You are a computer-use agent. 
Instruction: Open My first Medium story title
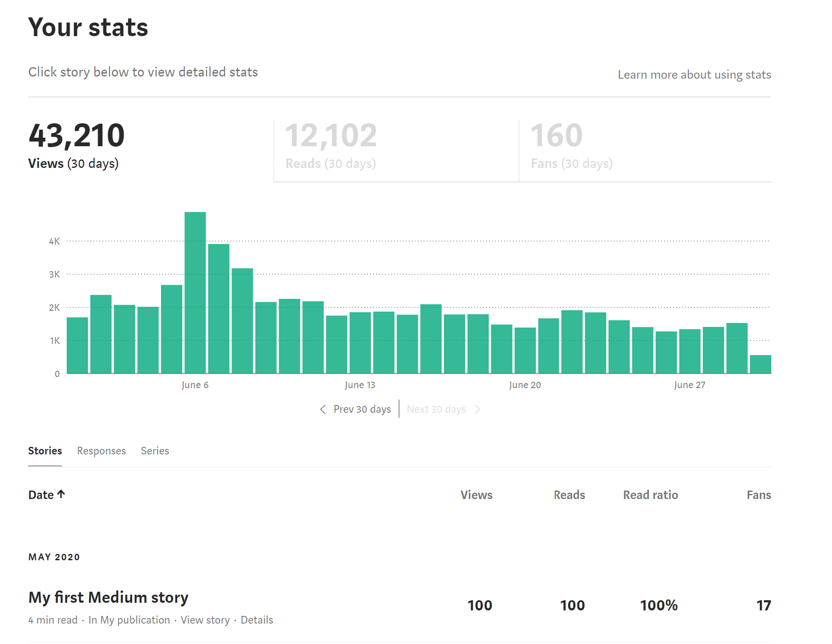tap(108, 597)
